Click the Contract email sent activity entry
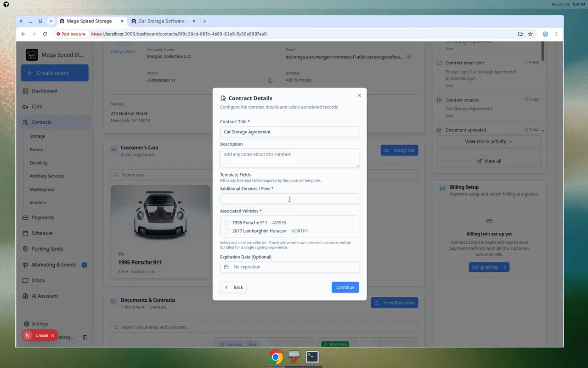Viewport: 588px width, 368px height. (x=488, y=74)
